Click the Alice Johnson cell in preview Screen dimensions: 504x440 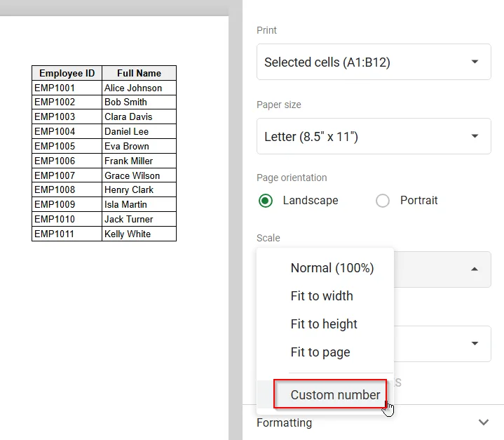tap(139, 88)
